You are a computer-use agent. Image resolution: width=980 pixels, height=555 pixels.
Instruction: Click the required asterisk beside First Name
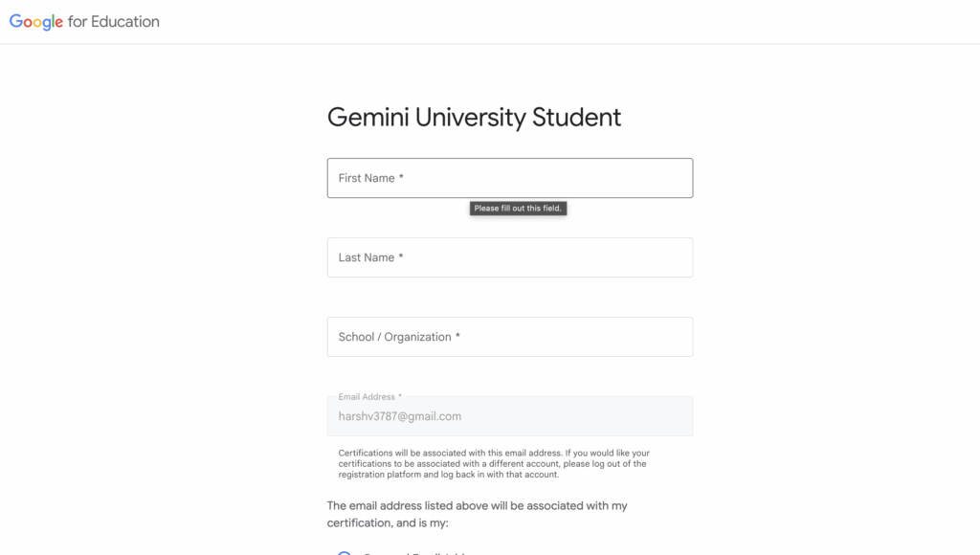click(x=401, y=177)
